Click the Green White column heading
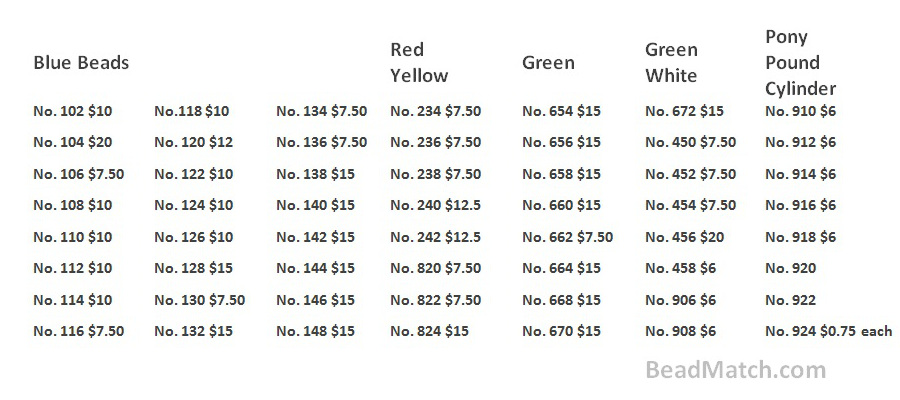The image size is (900, 400). point(671,63)
